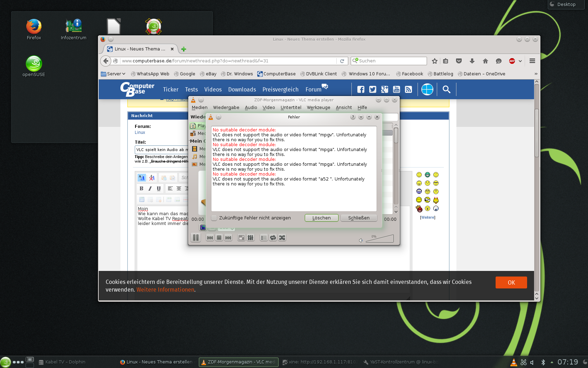
Task: Open the VLC Medien menu
Action: [x=199, y=108]
